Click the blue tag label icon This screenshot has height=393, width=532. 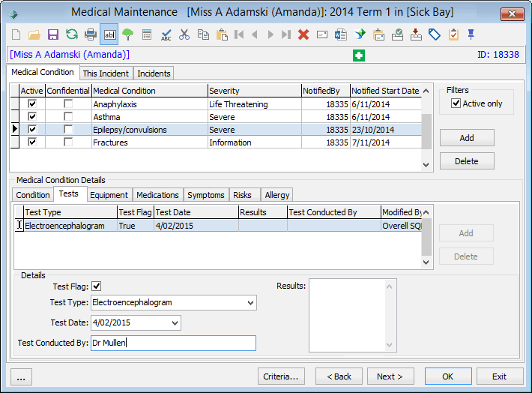tap(435, 34)
